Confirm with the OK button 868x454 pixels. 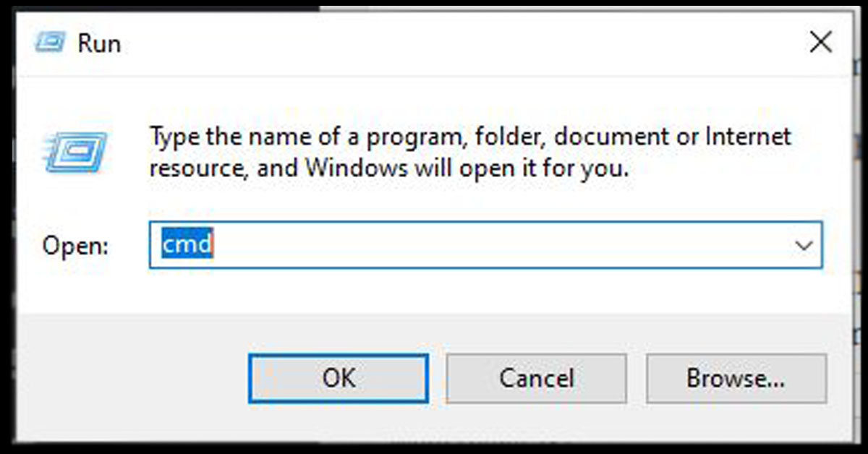(337, 378)
